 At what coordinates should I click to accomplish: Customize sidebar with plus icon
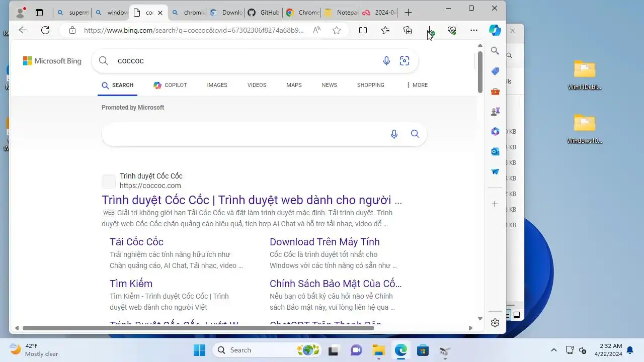coord(495,204)
